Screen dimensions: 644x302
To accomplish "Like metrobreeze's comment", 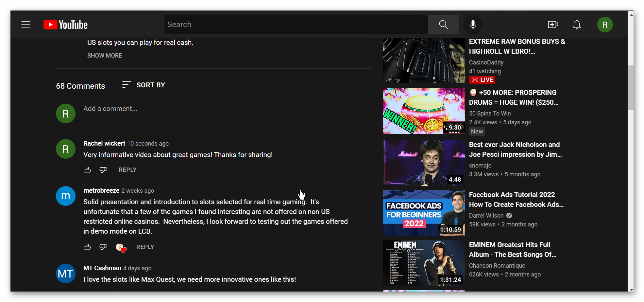I will coord(87,247).
